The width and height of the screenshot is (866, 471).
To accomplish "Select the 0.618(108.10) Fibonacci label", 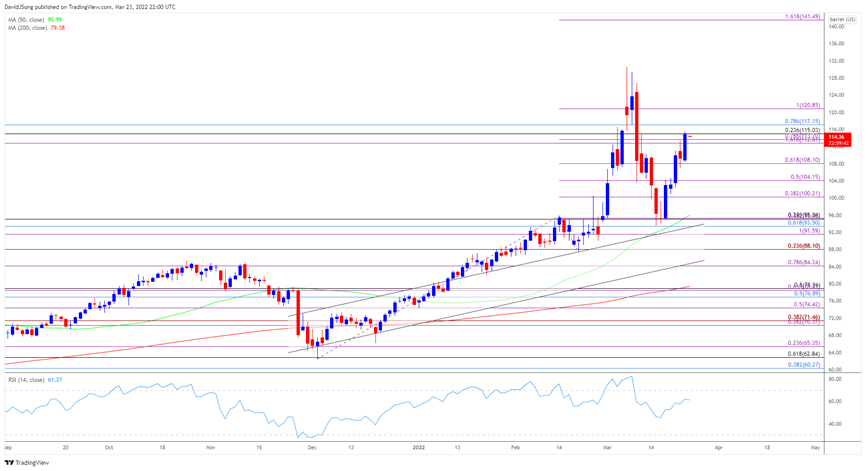I will [802, 160].
